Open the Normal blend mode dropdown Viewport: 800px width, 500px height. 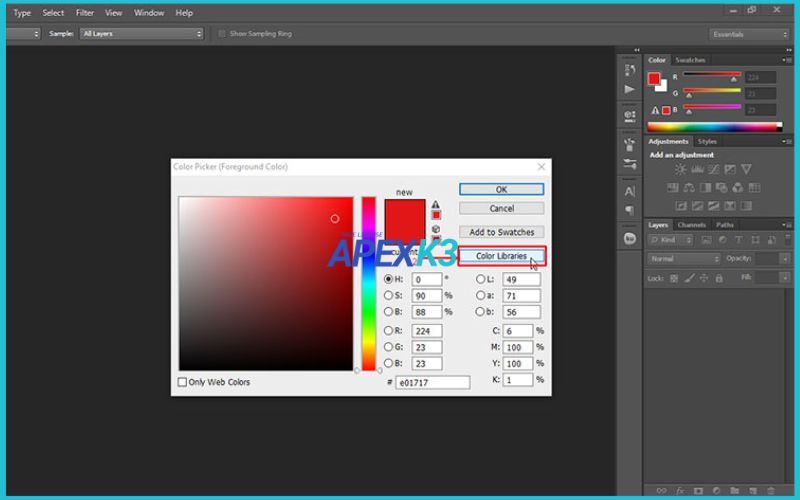click(684, 259)
